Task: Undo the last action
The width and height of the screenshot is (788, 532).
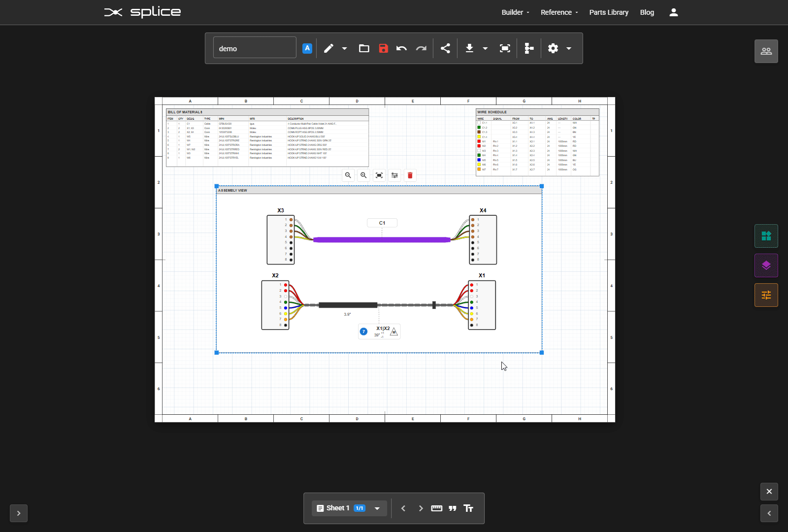Action: pyautogui.click(x=401, y=48)
